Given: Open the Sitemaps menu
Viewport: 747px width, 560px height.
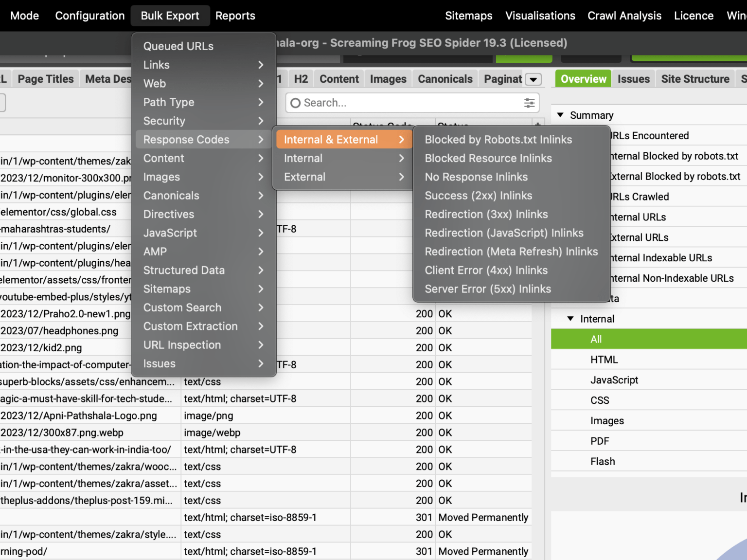Looking at the screenshot, I should click(469, 16).
